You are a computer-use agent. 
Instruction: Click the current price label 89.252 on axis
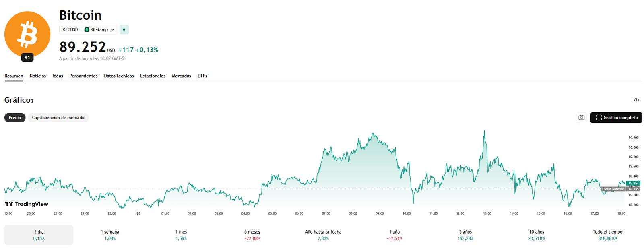tap(633, 183)
